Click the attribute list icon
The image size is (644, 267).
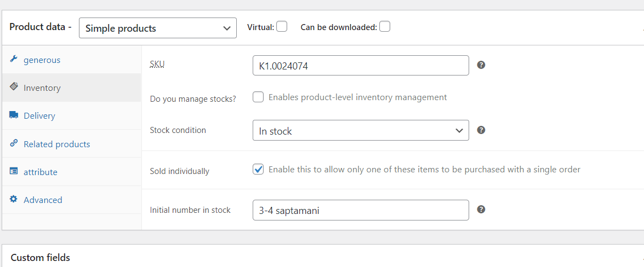(14, 171)
